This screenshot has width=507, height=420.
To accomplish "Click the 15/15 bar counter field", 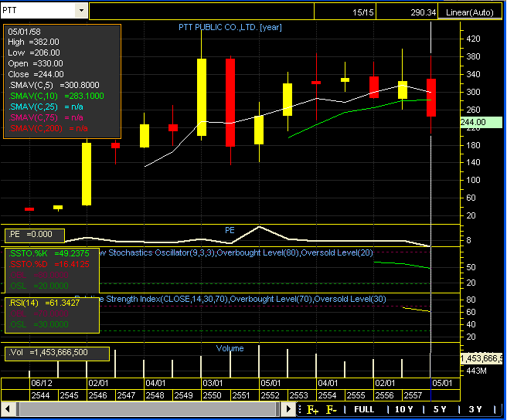I will tap(345, 12).
